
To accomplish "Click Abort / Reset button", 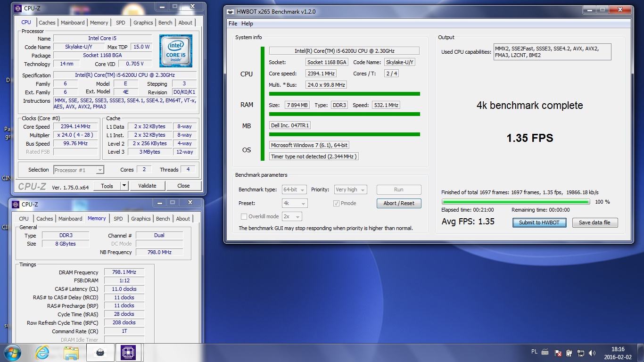I will 399,203.
